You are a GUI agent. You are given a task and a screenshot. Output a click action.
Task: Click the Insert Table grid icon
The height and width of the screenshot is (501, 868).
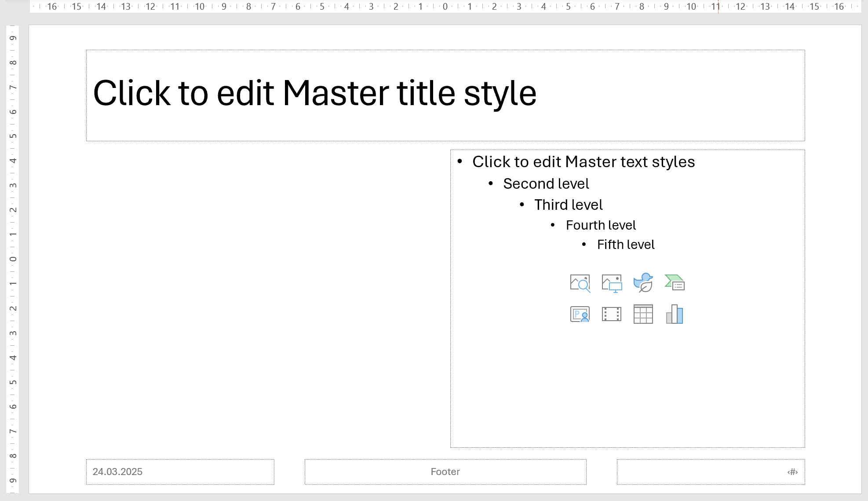(643, 314)
